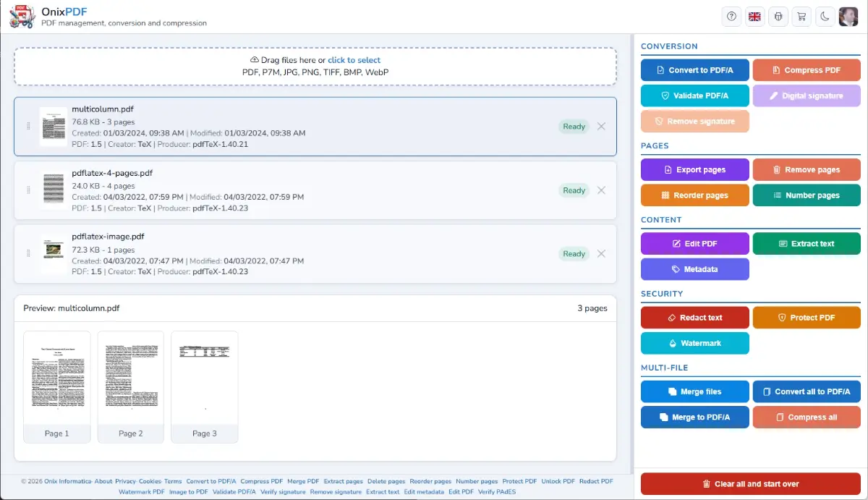The width and height of the screenshot is (868, 500).
Task: Remove pdflatex-image.pdf with its X icon
Action: [601, 254]
